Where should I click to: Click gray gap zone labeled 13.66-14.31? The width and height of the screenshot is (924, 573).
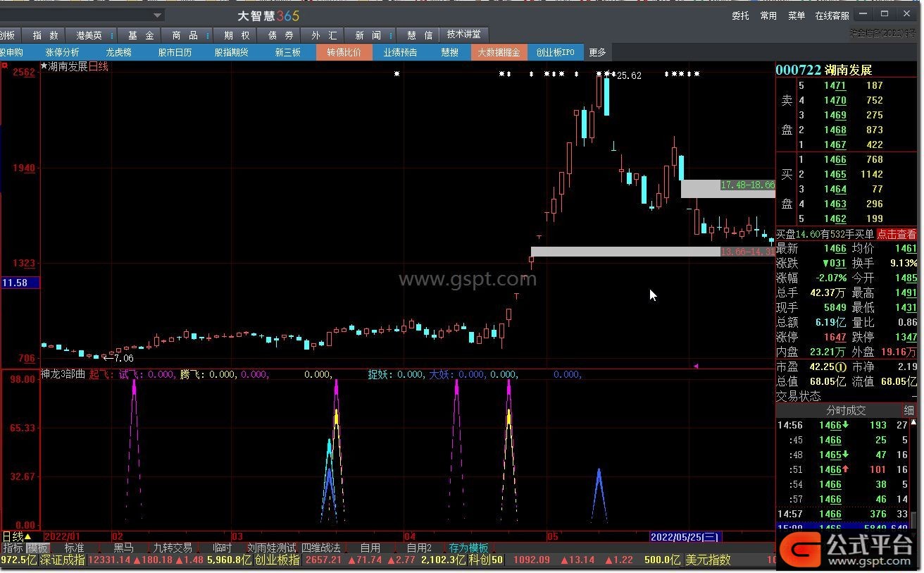(652, 252)
